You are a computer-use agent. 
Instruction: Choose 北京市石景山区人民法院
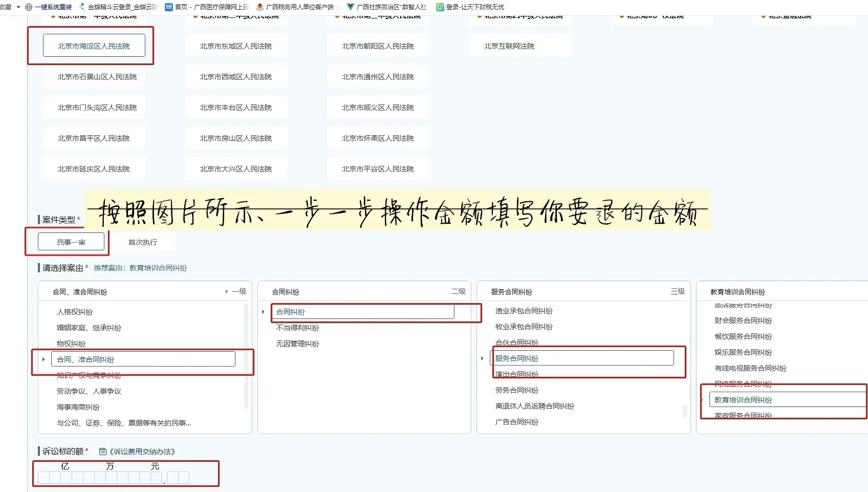coord(94,76)
